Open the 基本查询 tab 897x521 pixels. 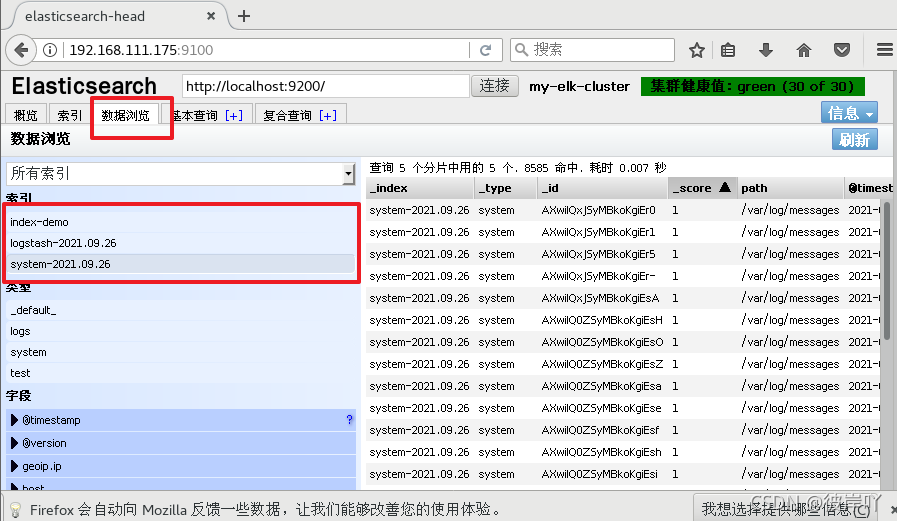tap(195, 116)
